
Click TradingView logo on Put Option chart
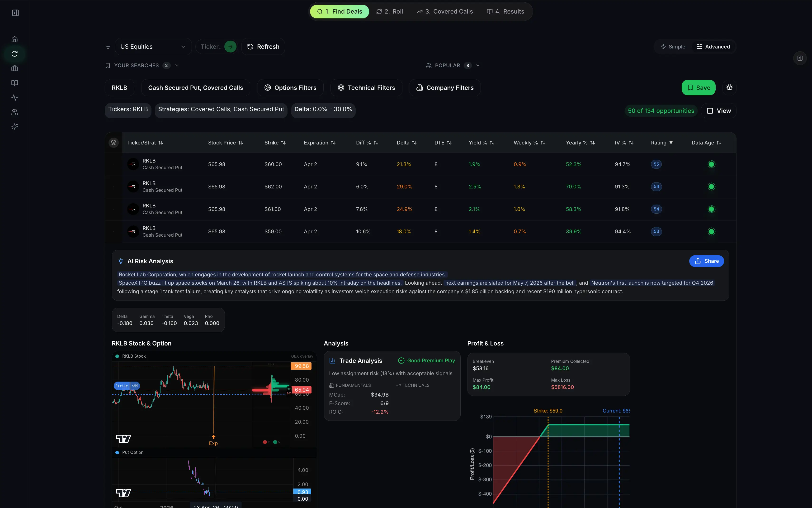coord(123,493)
